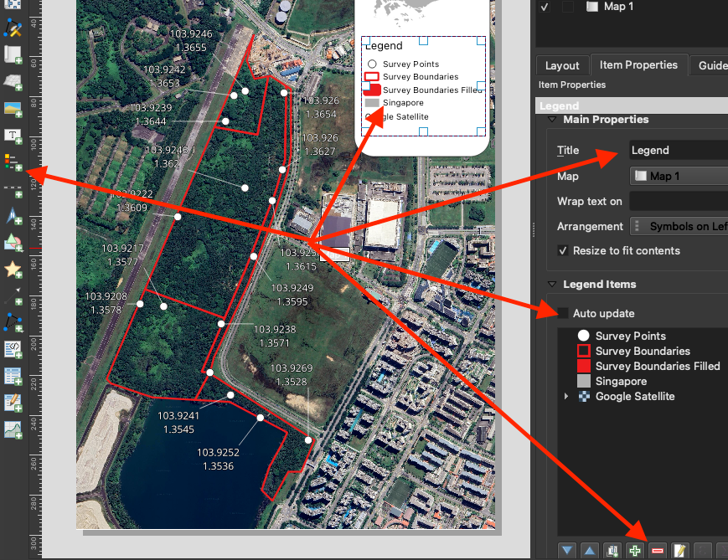Activate the Add Scale Bar tool
This screenshot has width=728, height=560.
(x=13, y=190)
